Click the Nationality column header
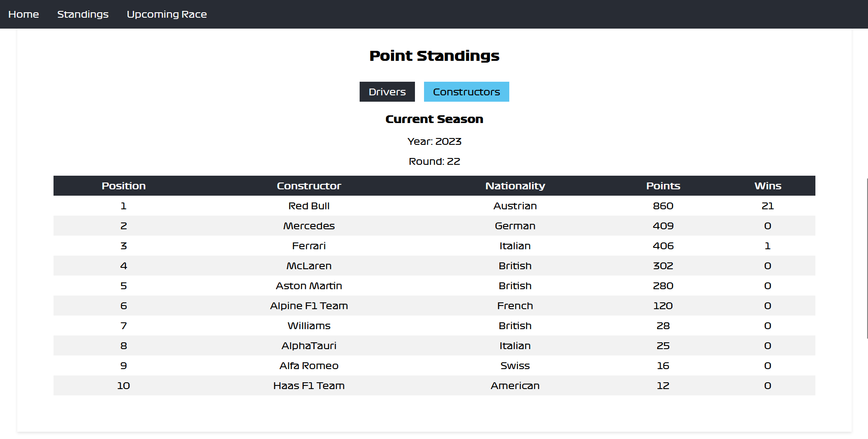 tap(515, 186)
